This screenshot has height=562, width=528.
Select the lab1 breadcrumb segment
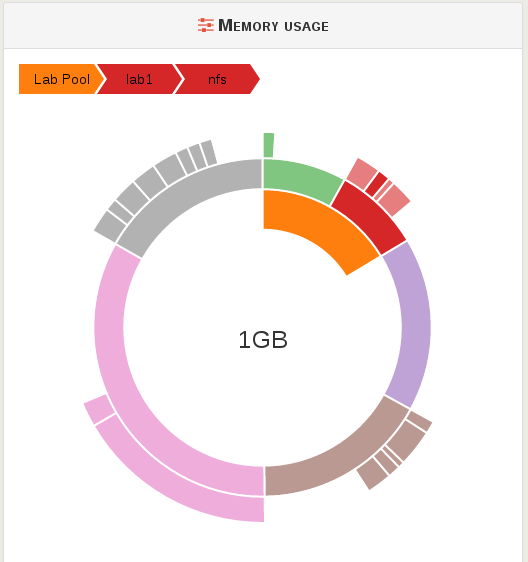(139, 79)
